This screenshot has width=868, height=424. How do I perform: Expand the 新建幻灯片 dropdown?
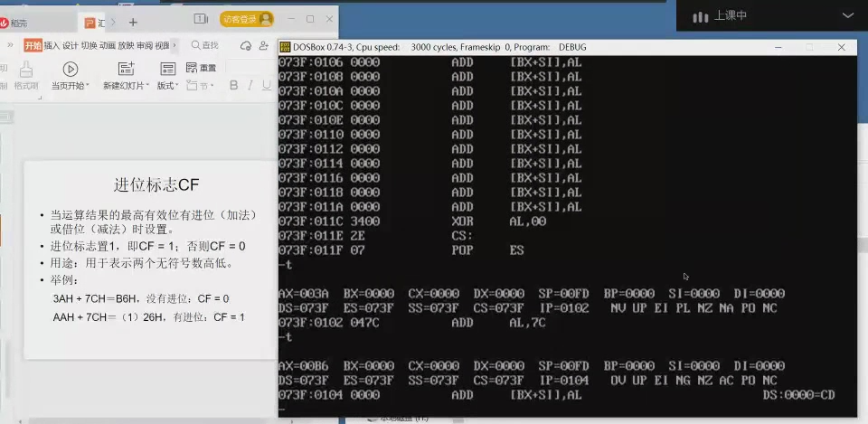tap(147, 86)
